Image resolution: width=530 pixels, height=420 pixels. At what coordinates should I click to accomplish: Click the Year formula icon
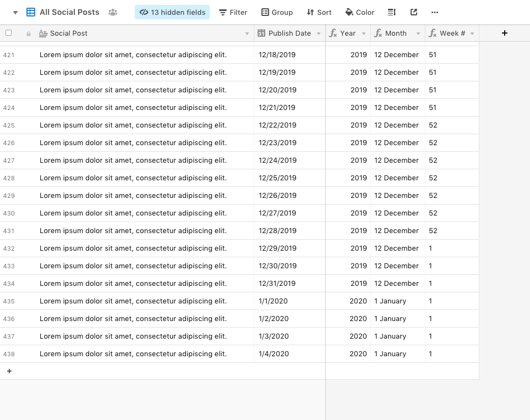333,33
